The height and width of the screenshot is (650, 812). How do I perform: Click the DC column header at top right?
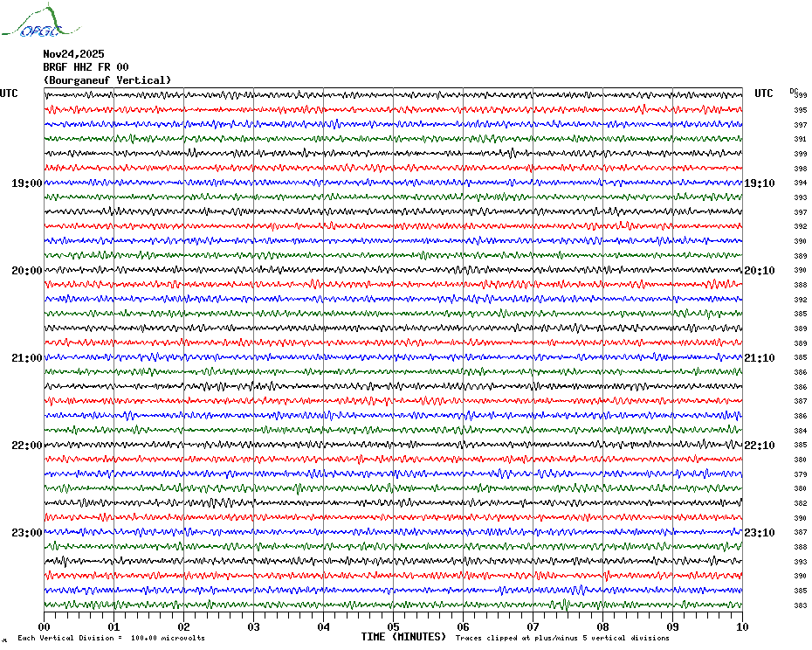pos(794,91)
